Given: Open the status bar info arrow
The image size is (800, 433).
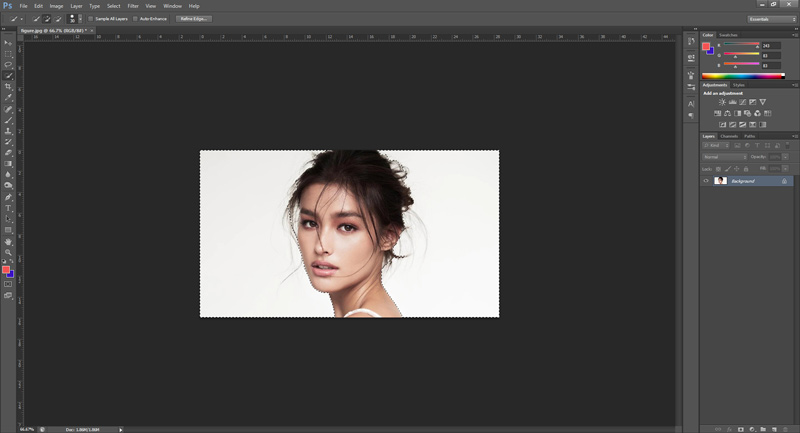Looking at the screenshot, I should tap(121, 430).
